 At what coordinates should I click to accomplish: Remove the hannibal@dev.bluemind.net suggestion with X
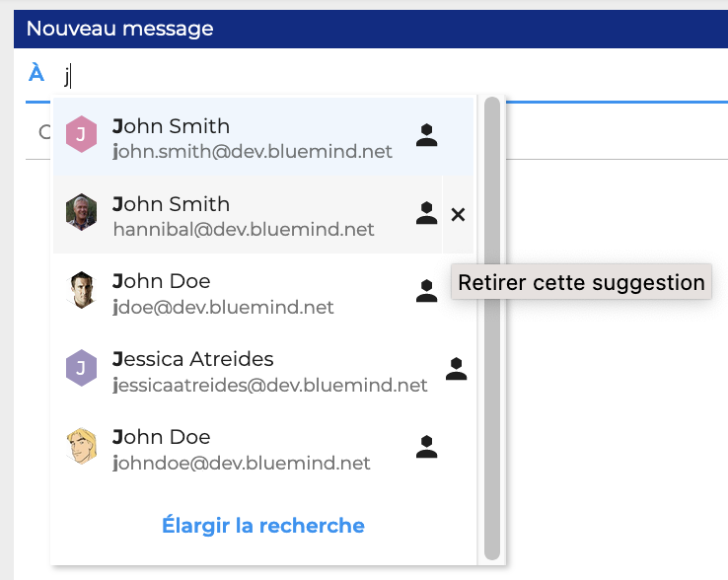click(x=458, y=214)
